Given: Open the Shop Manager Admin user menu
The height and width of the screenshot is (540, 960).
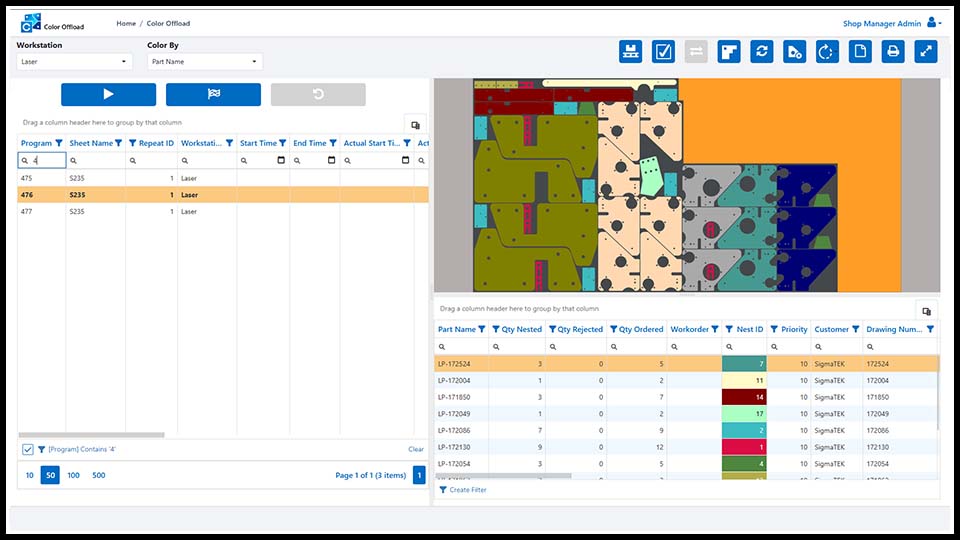Looking at the screenshot, I should click(x=892, y=23).
